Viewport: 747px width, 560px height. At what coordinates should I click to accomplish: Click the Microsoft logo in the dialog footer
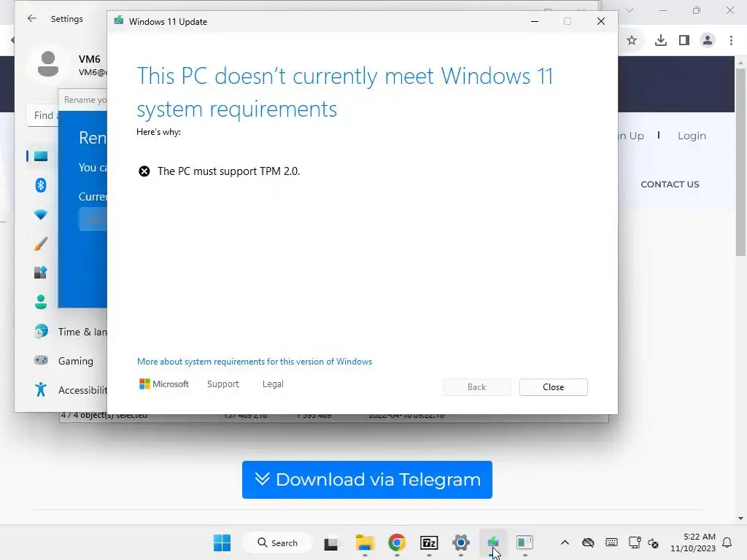(164, 384)
